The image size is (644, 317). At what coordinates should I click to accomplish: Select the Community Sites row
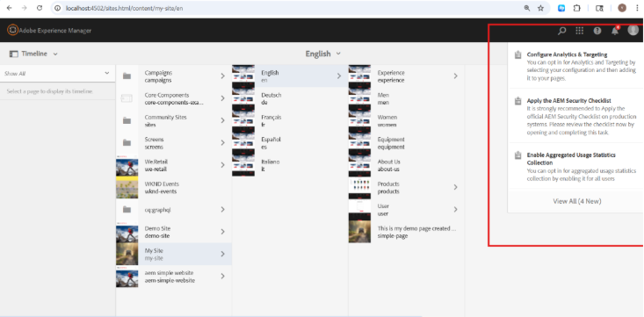point(174,120)
